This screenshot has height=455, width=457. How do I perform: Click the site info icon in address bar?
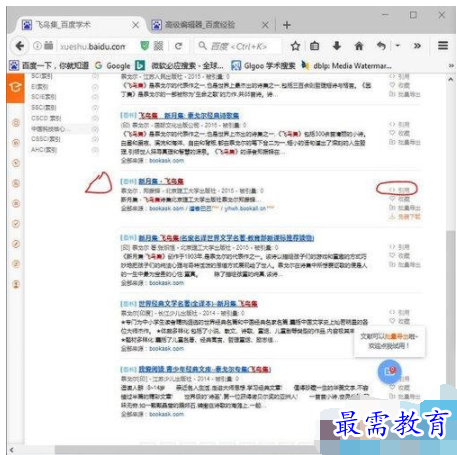(x=37, y=46)
